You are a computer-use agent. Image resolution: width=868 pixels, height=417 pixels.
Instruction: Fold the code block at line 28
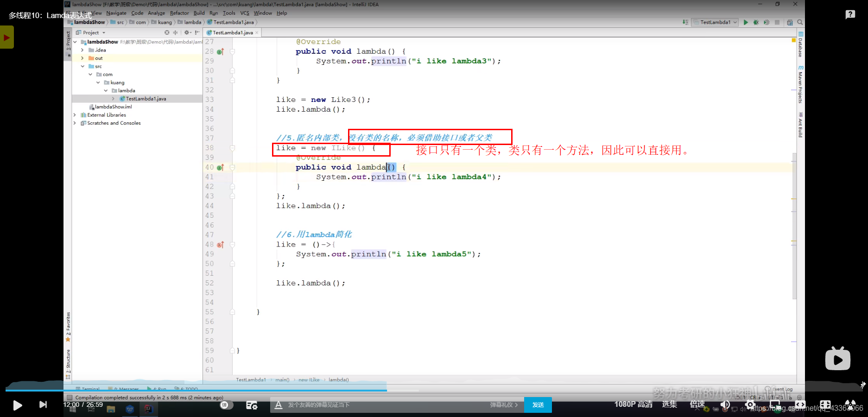[x=233, y=51]
